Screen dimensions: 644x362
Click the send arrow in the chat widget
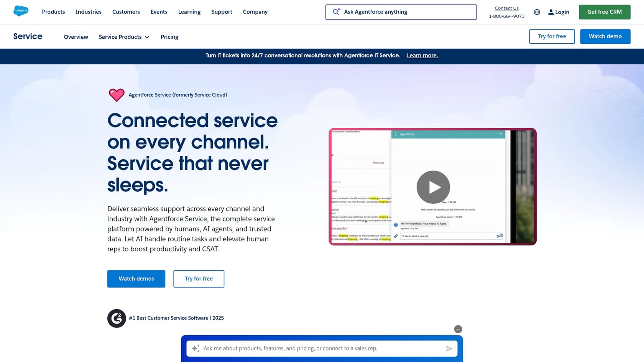coord(449,349)
